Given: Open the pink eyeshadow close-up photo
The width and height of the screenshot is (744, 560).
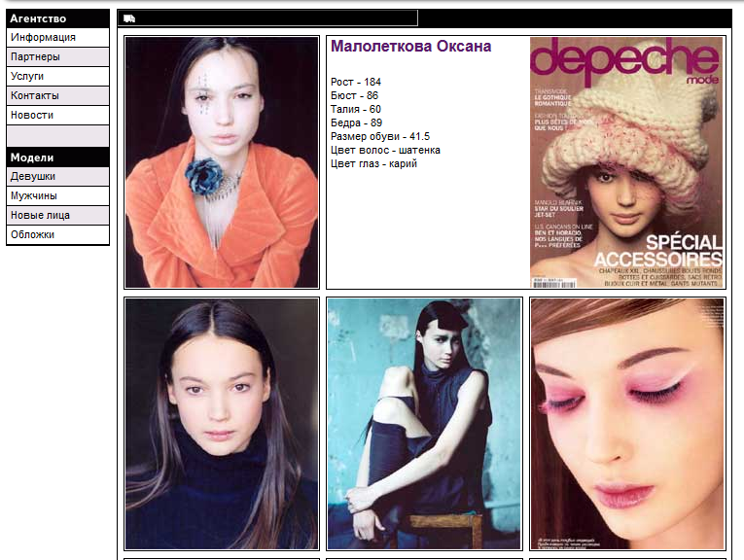Looking at the screenshot, I should tap(627, 424).
